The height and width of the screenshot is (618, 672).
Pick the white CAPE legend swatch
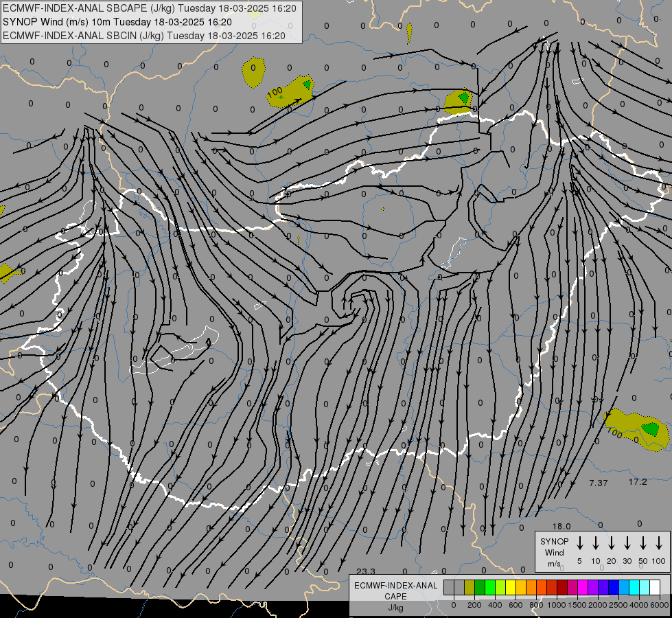[x=654, y=587]
